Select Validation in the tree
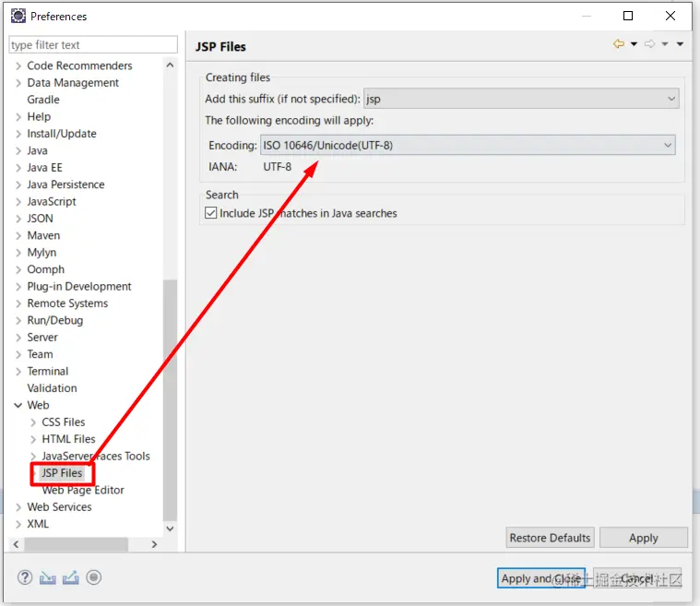 52,388
